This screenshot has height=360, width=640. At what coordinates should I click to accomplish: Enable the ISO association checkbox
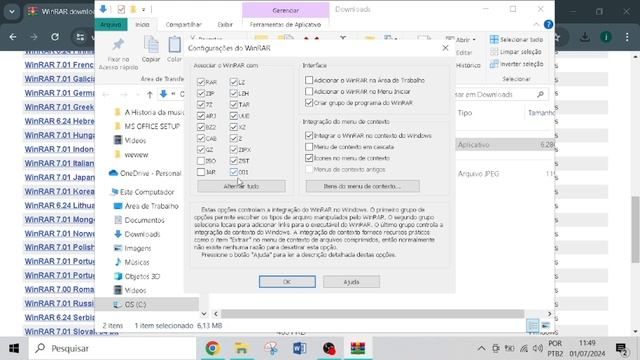(x=201, y=161)
